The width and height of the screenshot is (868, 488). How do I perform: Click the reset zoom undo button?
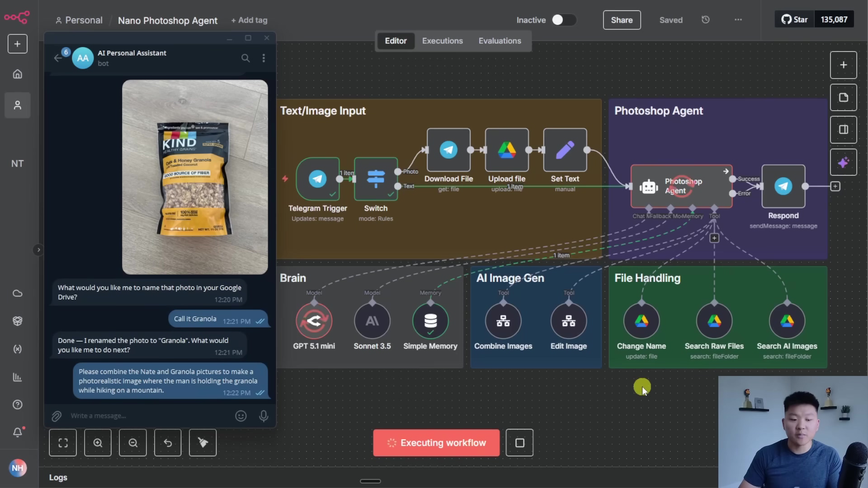[168, 443]
